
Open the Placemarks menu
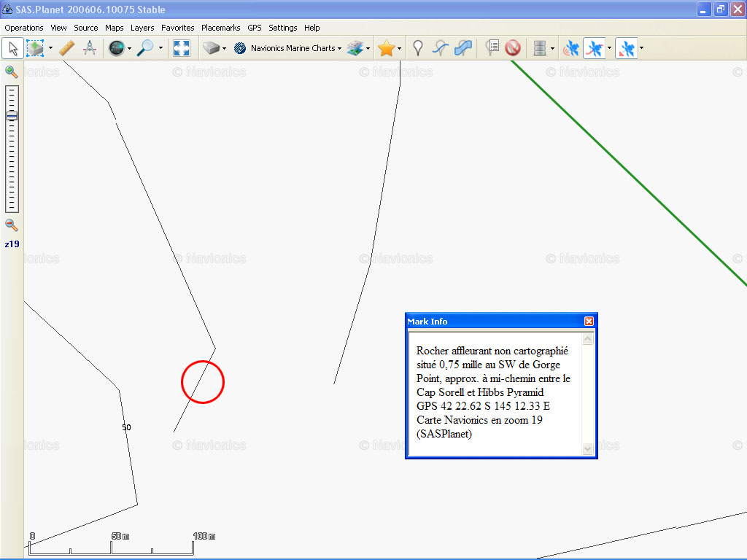point(220,28)
